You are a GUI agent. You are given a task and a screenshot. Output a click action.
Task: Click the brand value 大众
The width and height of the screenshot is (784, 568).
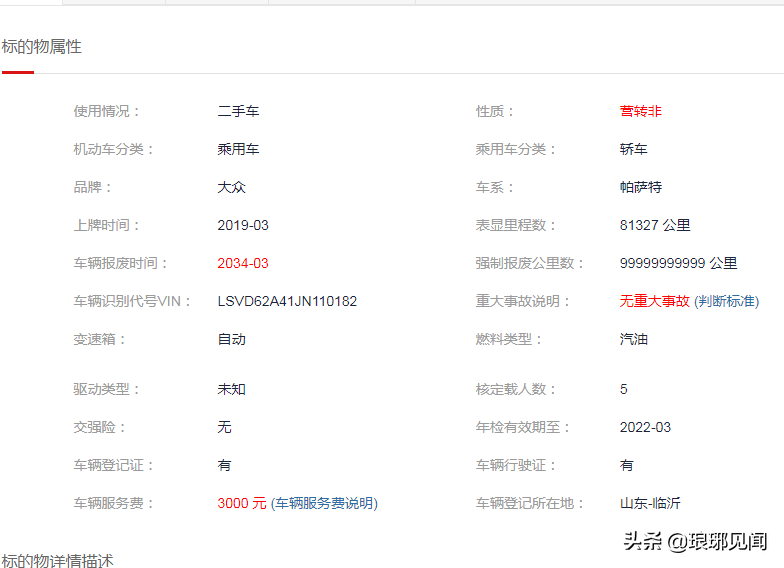[232, 187]
